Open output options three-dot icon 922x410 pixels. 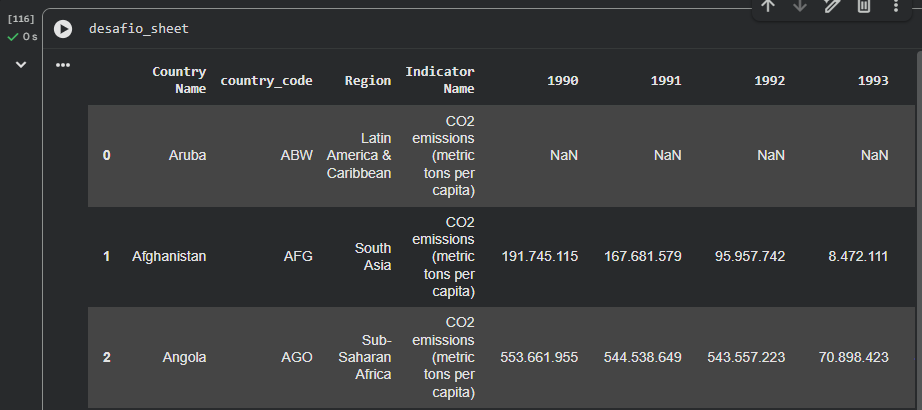[x=63, y=65]
